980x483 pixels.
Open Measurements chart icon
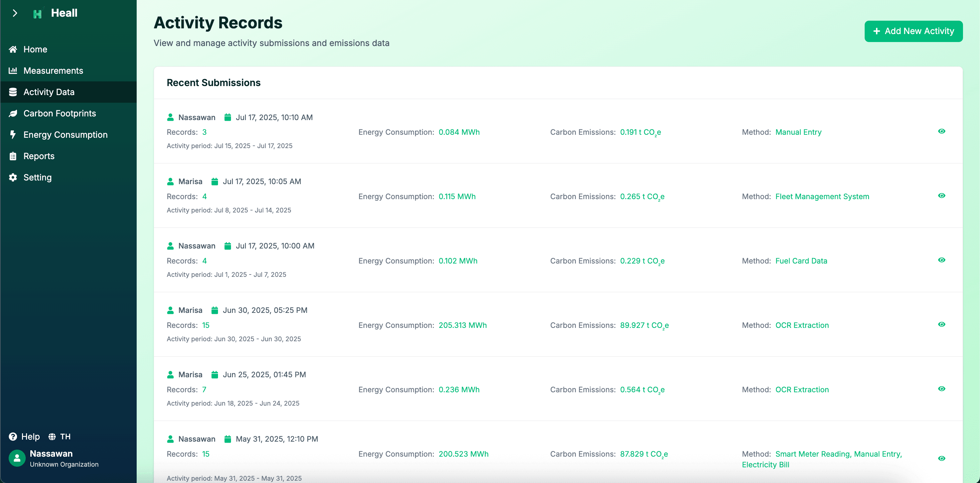click(13, 71)
